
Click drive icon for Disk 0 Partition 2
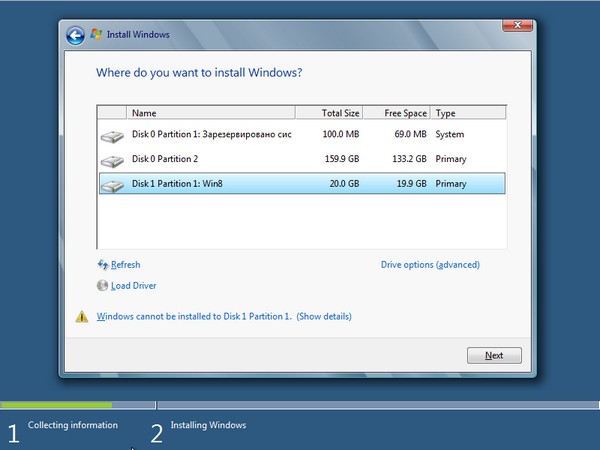112,160
